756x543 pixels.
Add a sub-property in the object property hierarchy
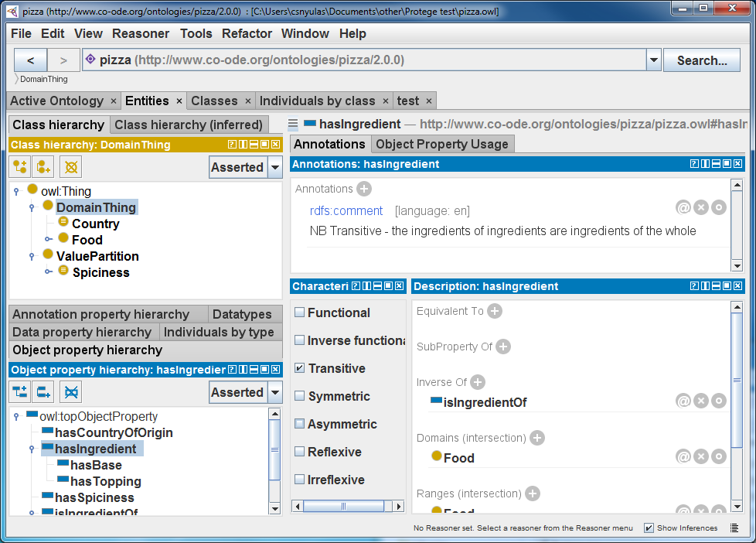click(19, 392)
